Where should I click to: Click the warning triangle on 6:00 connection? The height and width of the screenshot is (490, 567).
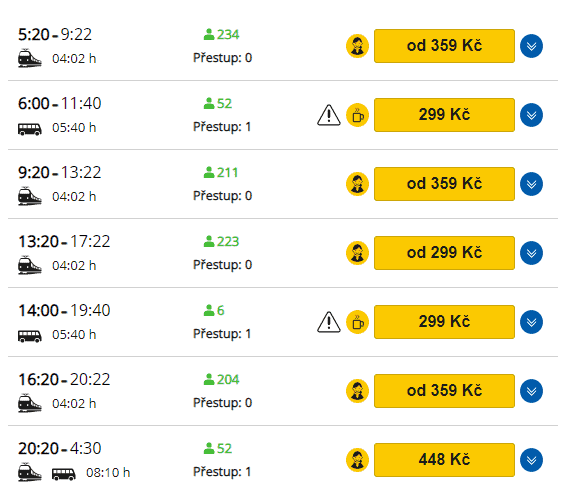click(x=328, y=115)
